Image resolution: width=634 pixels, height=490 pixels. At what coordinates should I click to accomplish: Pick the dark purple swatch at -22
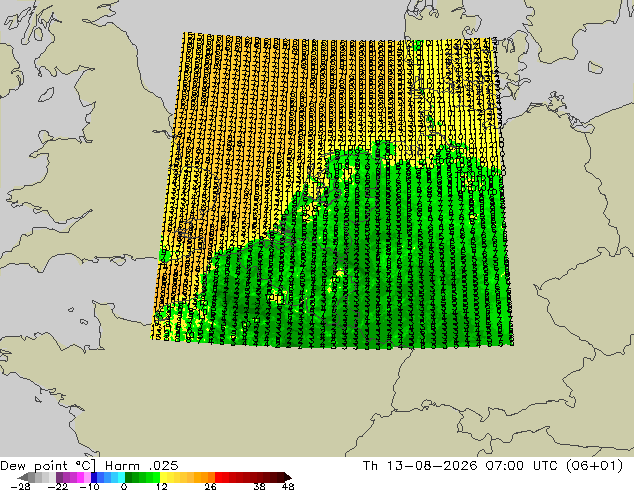pos(59,477)
